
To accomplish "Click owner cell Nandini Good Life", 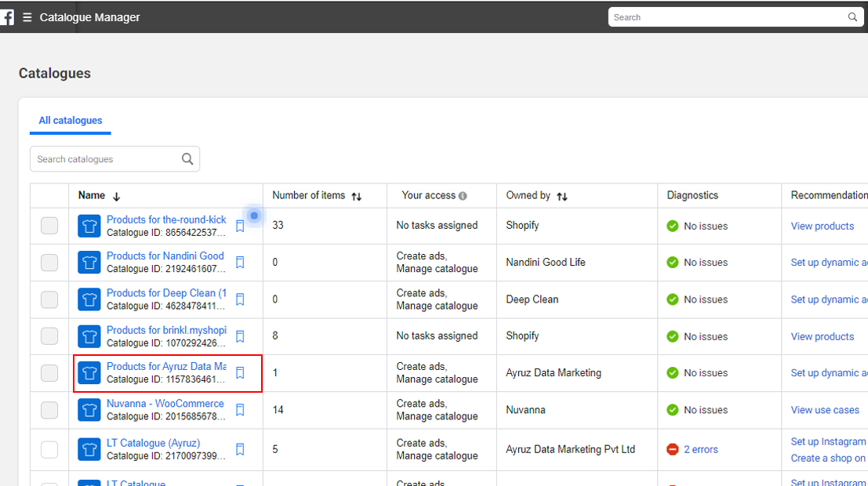I will click(545, 263).
